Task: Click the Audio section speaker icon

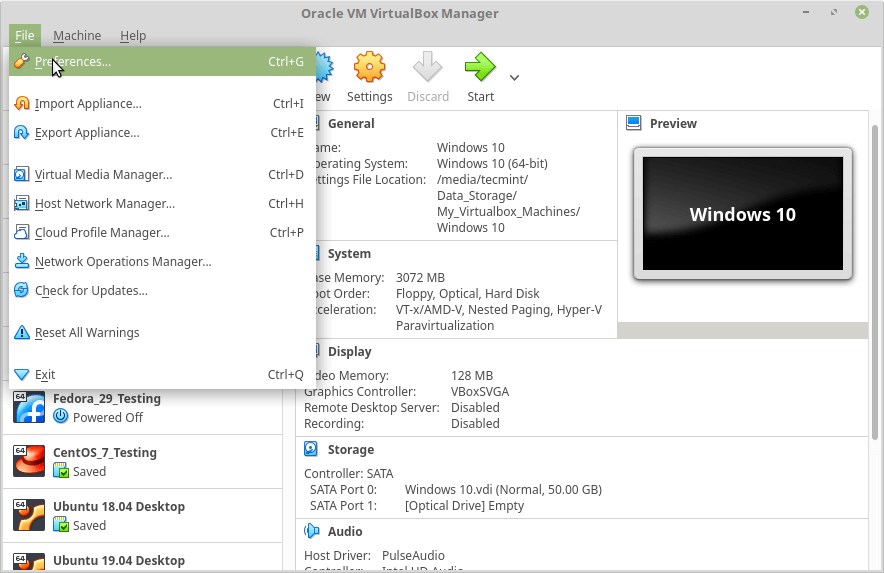Action: [x=311, y=531]
